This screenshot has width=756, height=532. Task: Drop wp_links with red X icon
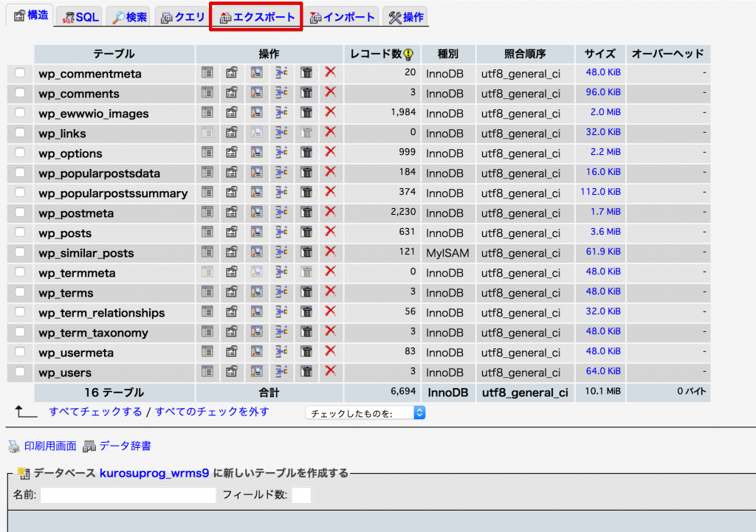click(330, 133)
